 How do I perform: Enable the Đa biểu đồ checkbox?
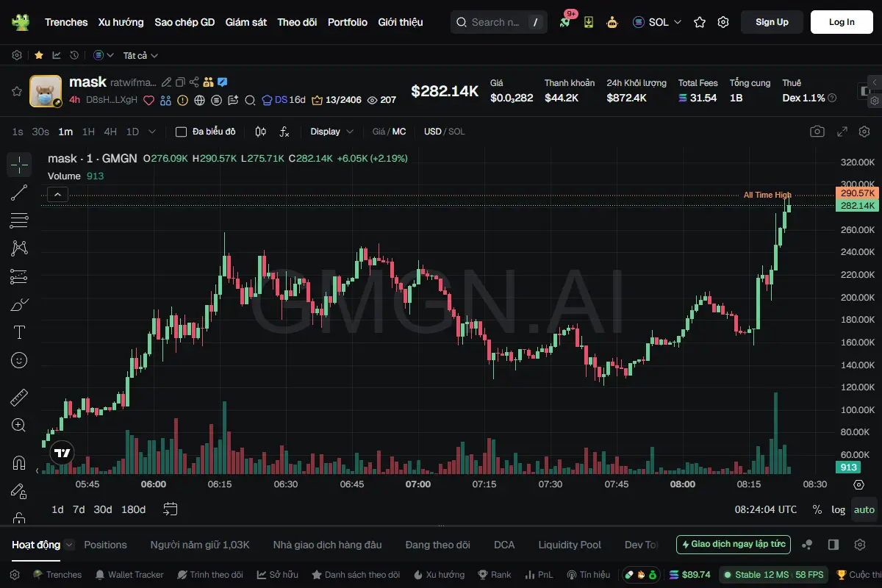(x=181, y=132)
